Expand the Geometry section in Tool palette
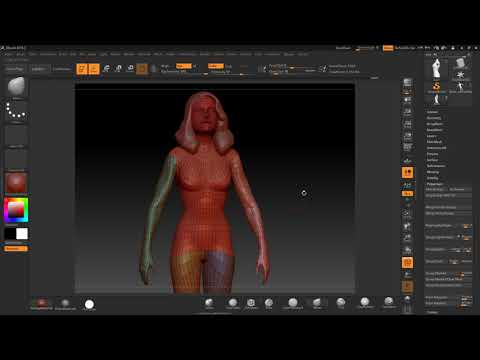Image resolution: width=480 pixels, height=360 pixels. tap(434, 118)
